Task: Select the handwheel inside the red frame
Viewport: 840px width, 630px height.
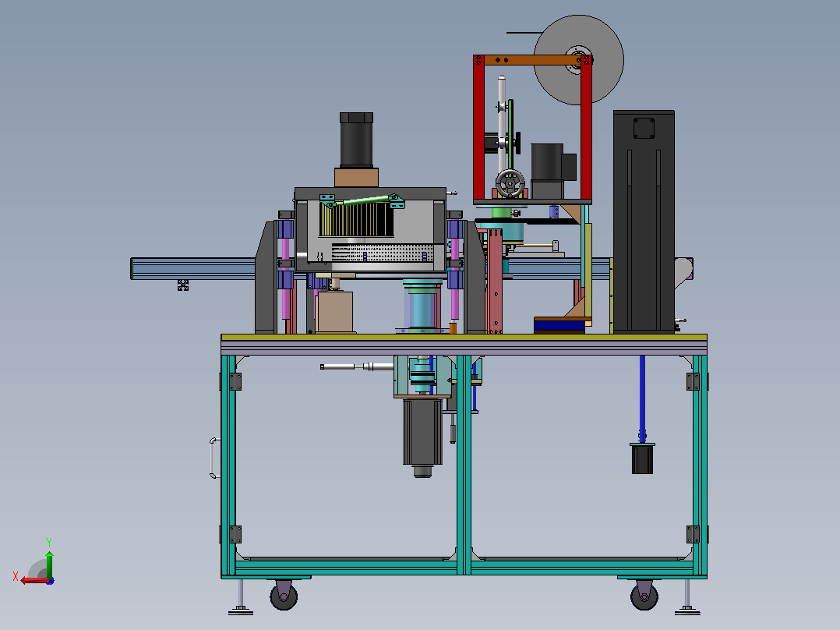Action: click(510, 184)
